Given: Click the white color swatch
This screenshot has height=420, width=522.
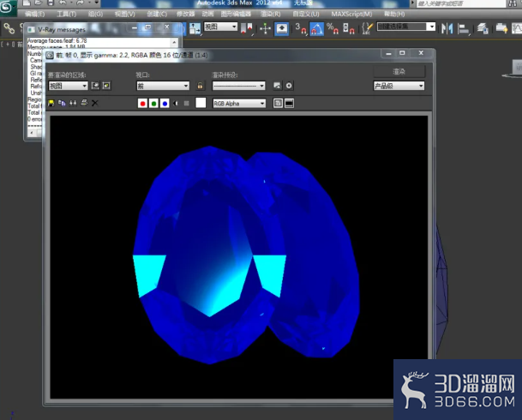Looking at the screenshot, I should (201, 103).
